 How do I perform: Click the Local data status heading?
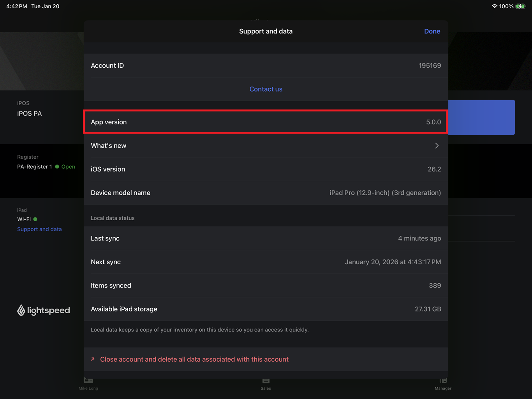tap(113, 218)
